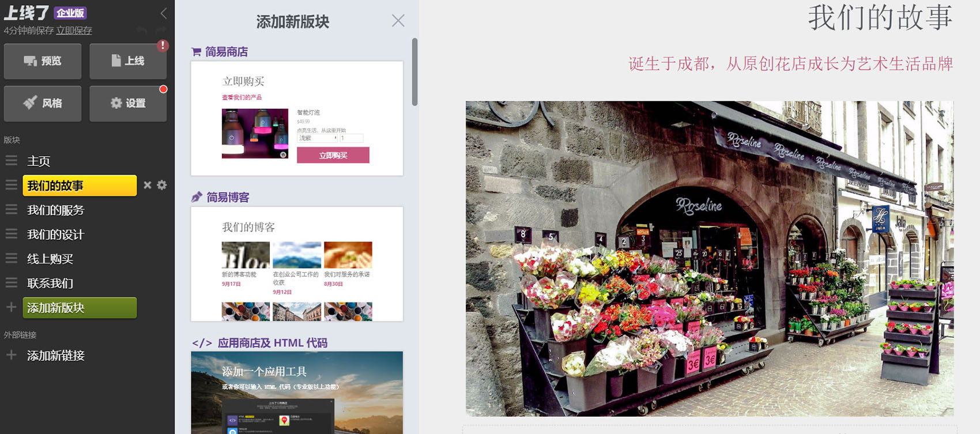This screenshot has height=434, width=980.
Task: Click the red dot on 设置 button
Action: [x=164, y=89]
